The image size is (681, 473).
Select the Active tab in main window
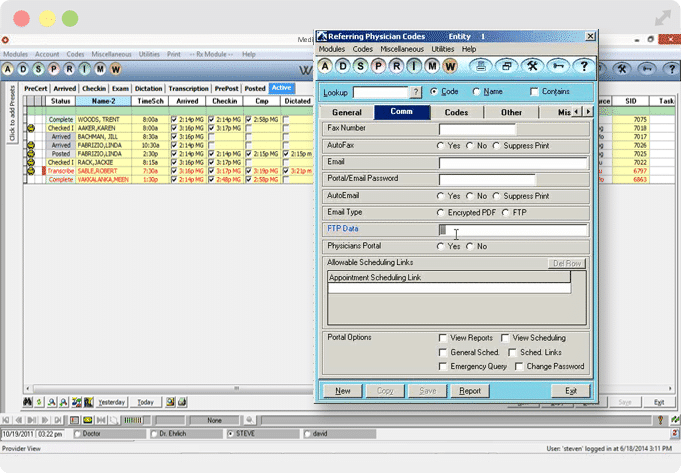(x=281, y=88)
